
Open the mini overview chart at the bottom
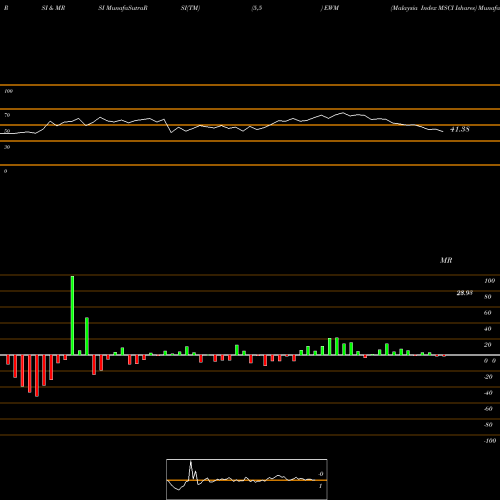(x=247, y=479)
